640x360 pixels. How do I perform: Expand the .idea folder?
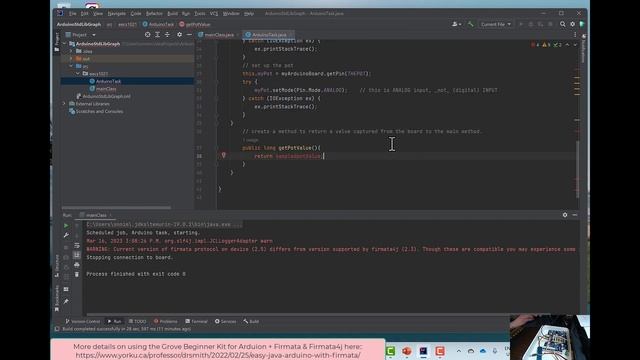[71, 51]
